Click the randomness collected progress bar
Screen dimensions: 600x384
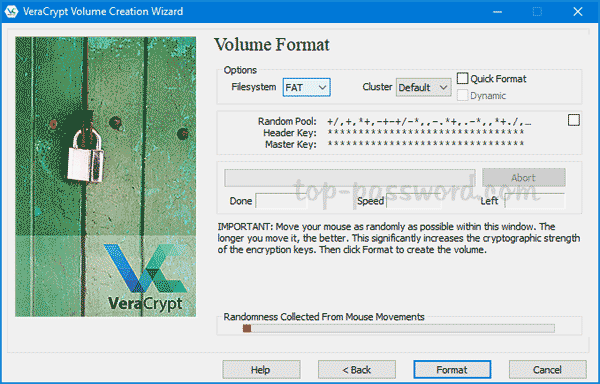point(398,328)
